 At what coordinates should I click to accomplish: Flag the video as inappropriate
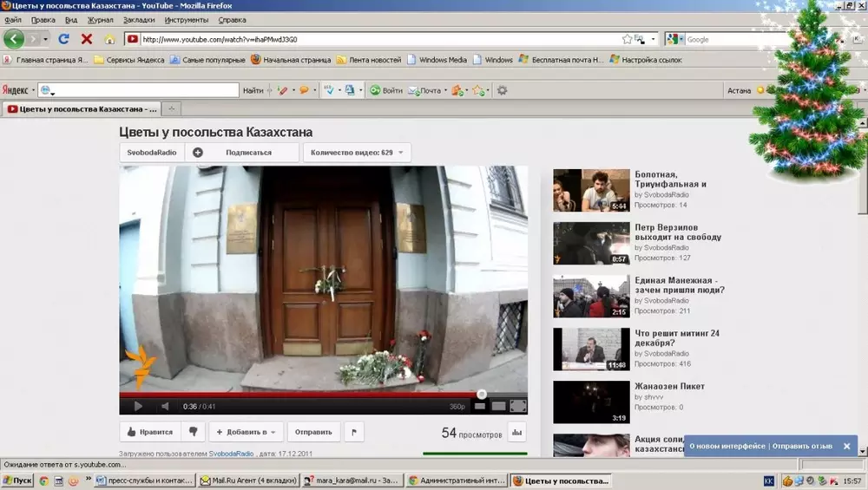353,431
